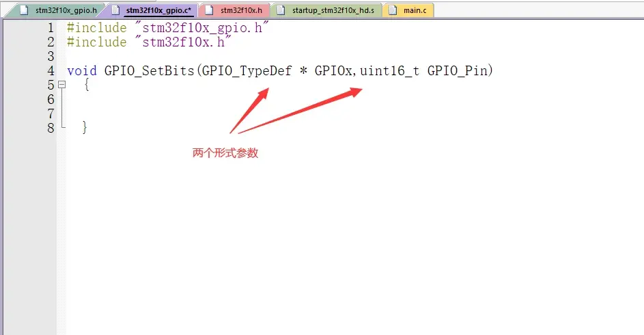Click the GPIO_TypeDef type name
The width and height of the screenshot is (644, 335).
[247, 70]
